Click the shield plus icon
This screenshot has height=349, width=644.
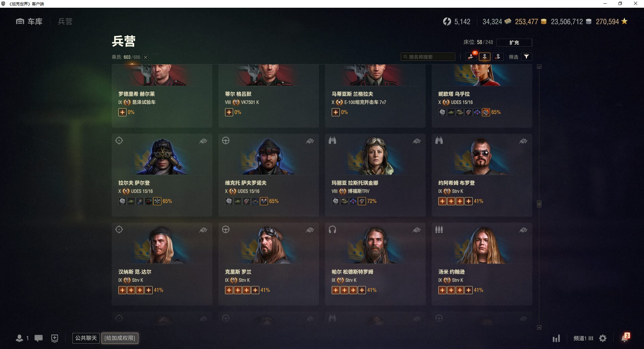click(55, 338)
